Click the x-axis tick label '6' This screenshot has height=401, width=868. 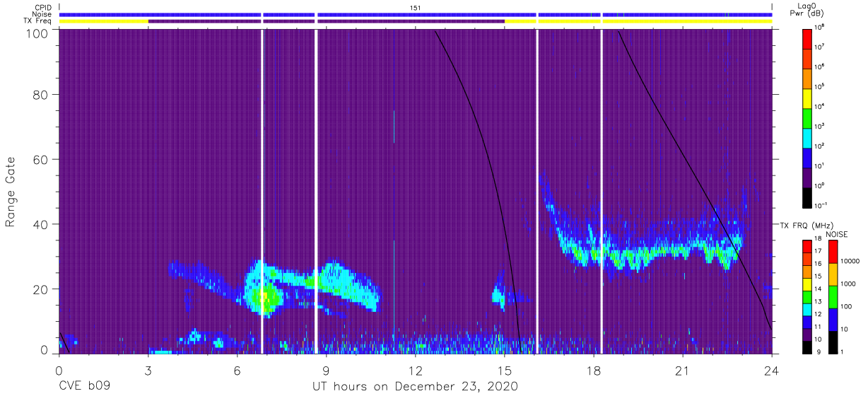click(x=237, y=371)
